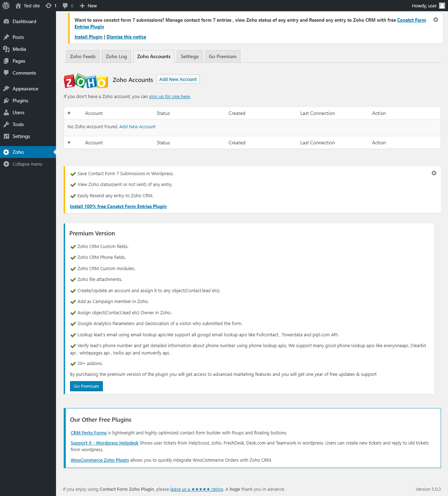Click the Plugins plug icon
Image resolution: width=448 pixels, height=496 pixels.
pyautogui.click(x=6, y=101)
